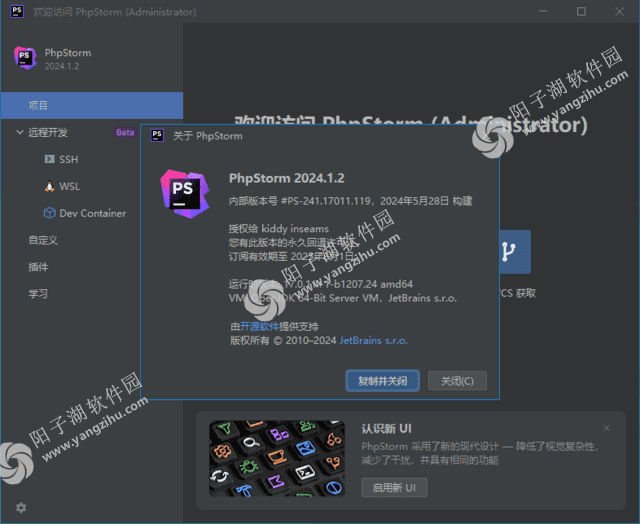The width and height of the screenshot is (640, 524).
Task: Select SSH under 远程开发
Action: pos(69,159)
